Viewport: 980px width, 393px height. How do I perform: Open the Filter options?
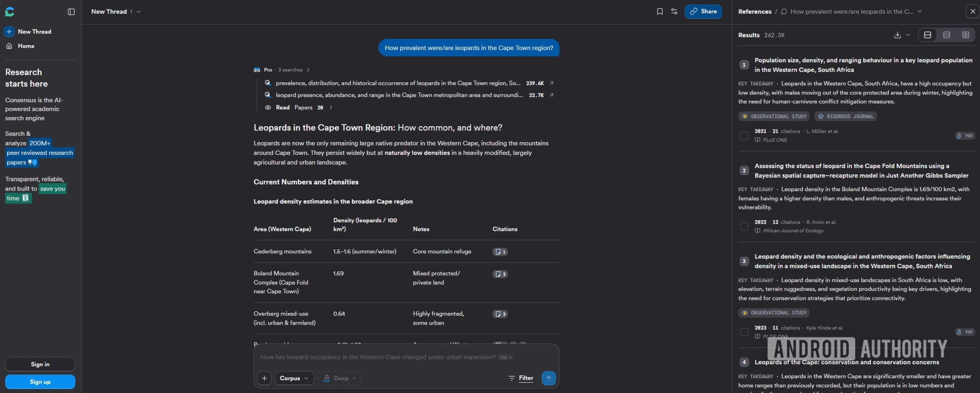click(x=521, y=378)
